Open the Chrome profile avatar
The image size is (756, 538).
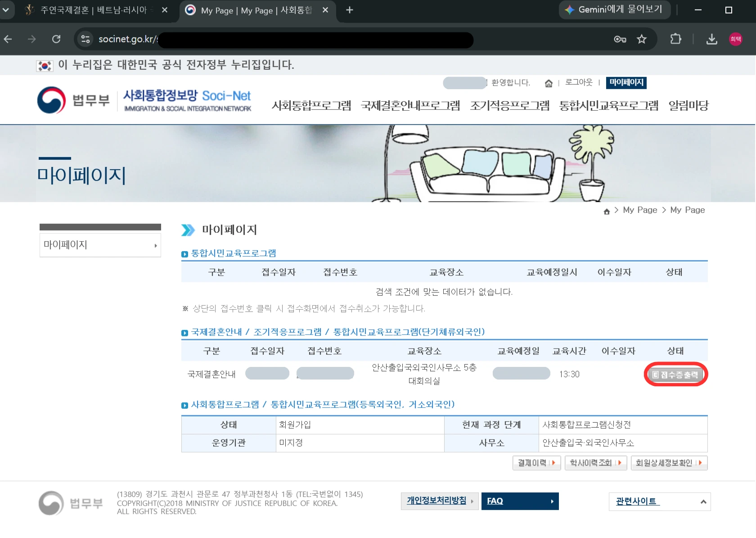pyautogui.click(x=735, y=39)
